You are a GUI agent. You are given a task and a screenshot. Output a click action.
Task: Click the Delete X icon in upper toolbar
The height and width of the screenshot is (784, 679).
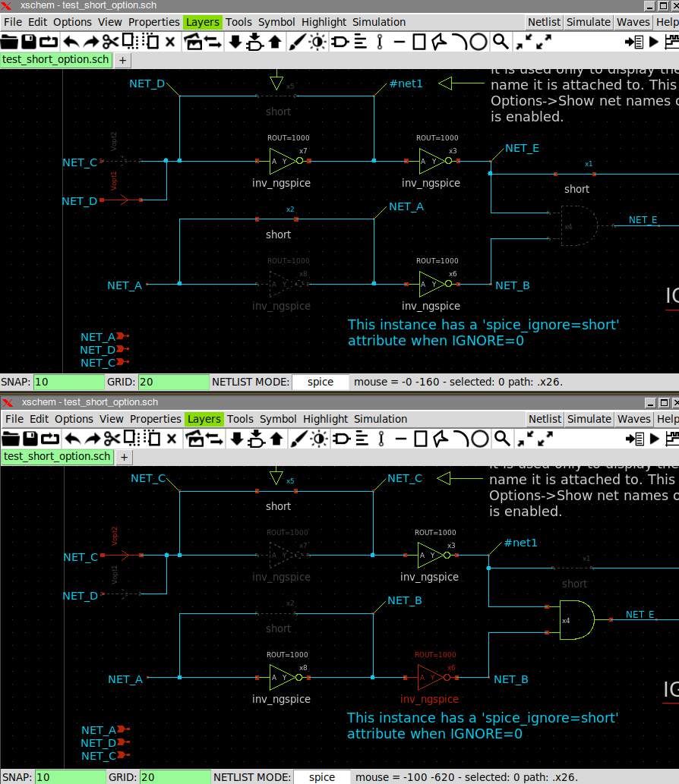[169, 42]
